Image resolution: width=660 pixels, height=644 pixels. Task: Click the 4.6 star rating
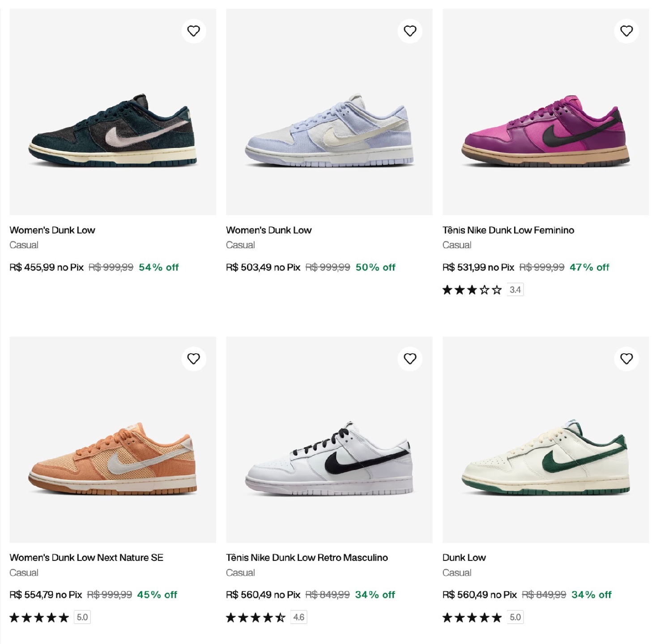tap(266, 618)
